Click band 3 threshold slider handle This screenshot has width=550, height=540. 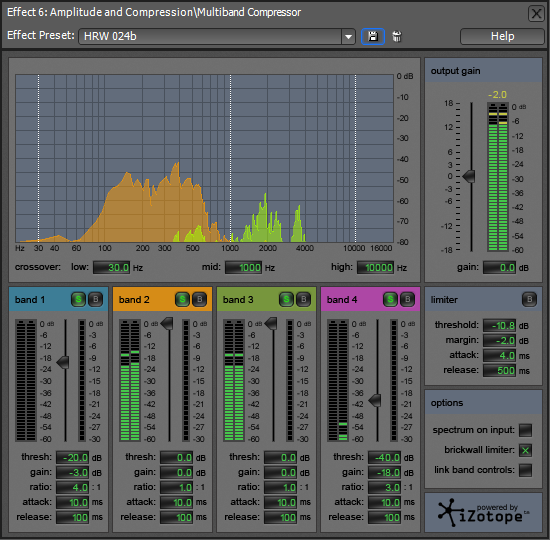point(271,324)
